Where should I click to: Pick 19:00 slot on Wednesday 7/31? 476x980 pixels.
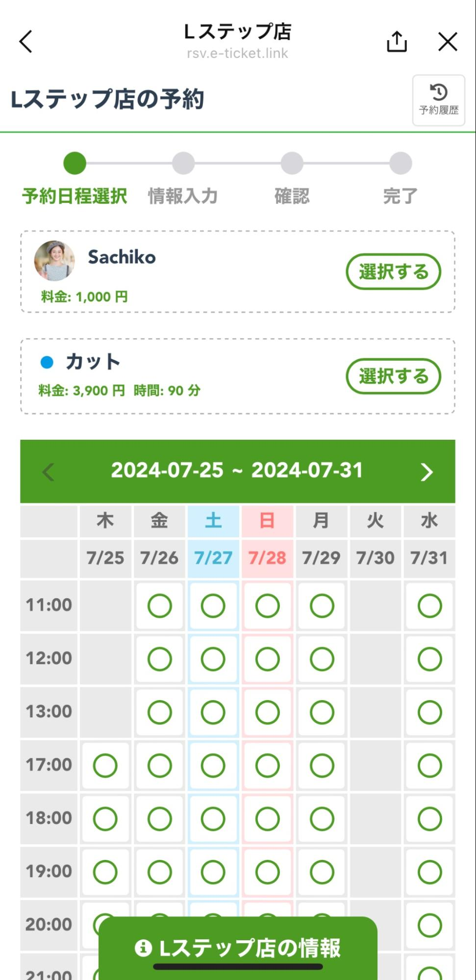pyautogui.click(x=429, y=872)
